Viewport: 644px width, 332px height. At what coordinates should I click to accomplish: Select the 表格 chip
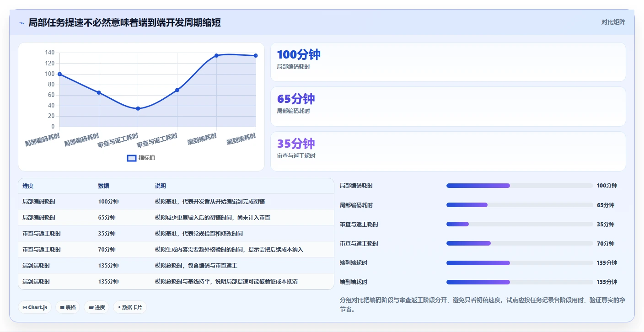(68, 307)
